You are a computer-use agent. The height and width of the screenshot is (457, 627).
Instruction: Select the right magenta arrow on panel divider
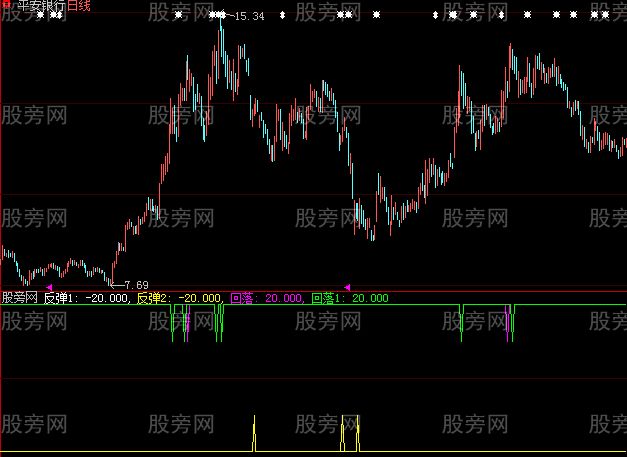coord(347,288)
